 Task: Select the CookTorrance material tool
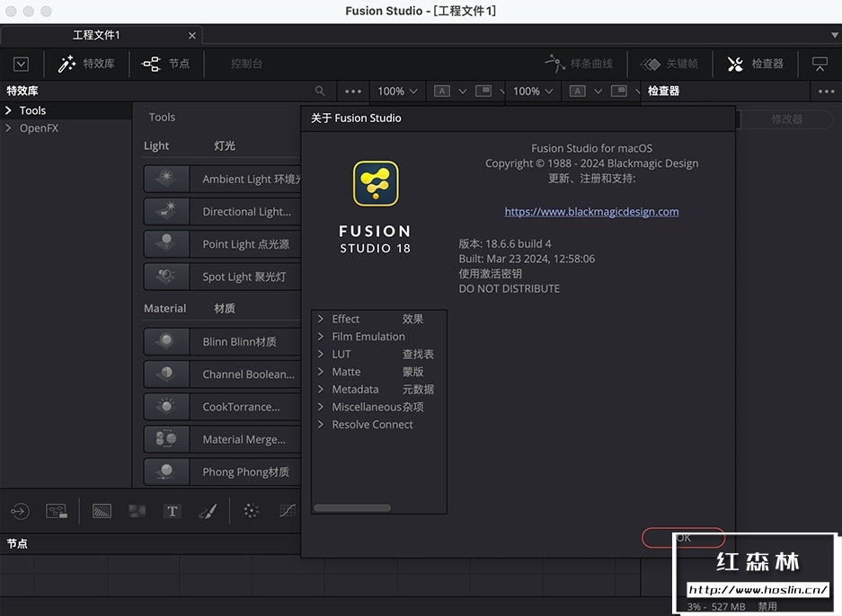coord(222,407)
